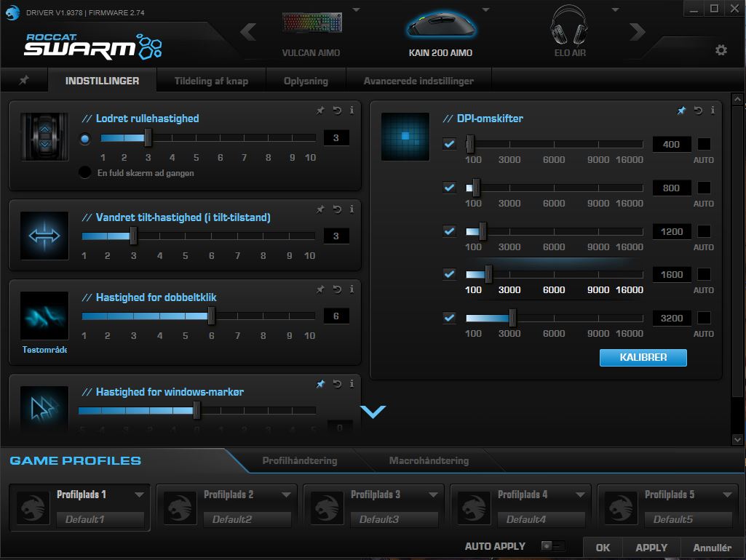Reset the Lodret rullehastighed panel

point(337,111)
